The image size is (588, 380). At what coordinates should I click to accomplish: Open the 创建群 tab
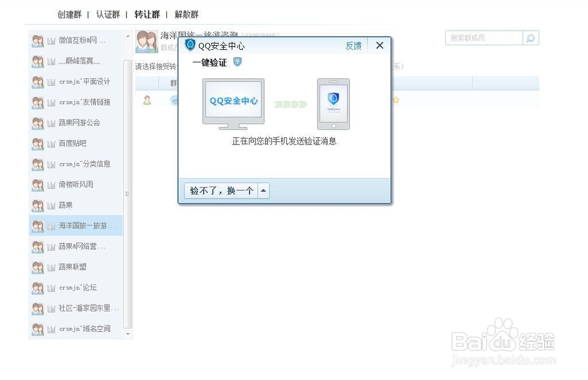pyautogui.click(x=69, y=15)
